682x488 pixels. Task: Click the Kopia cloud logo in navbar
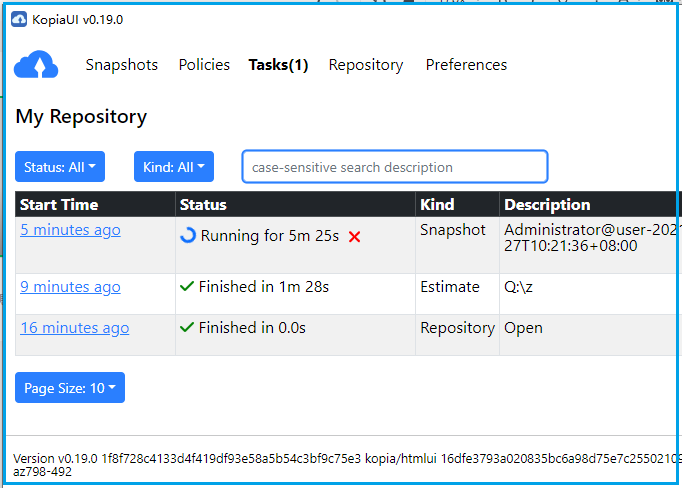coord(36,65)
